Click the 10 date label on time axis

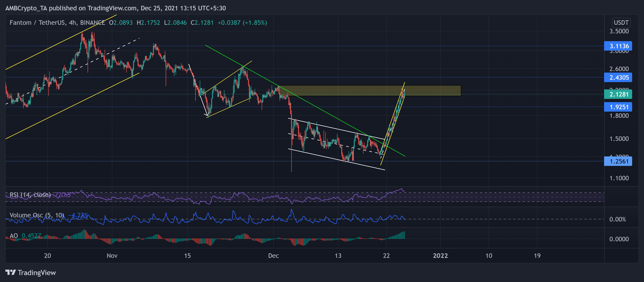coord(488,256)
